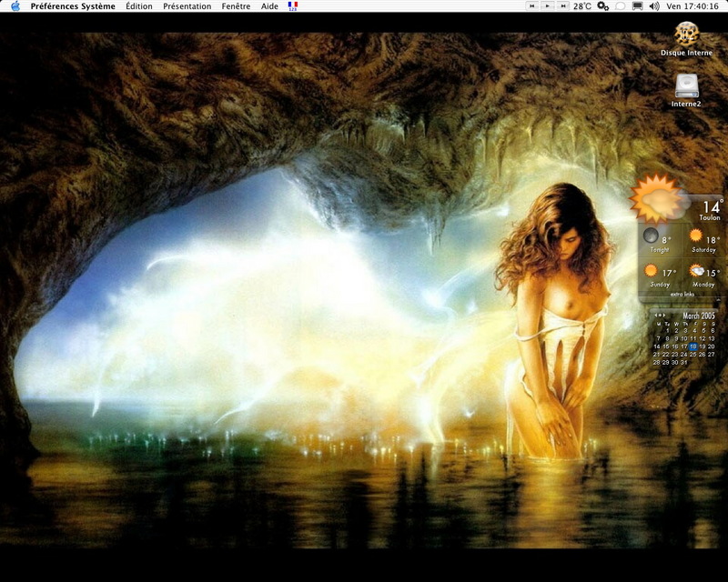
Task: Open the Aide menu
Action: (x=269, y=6)
